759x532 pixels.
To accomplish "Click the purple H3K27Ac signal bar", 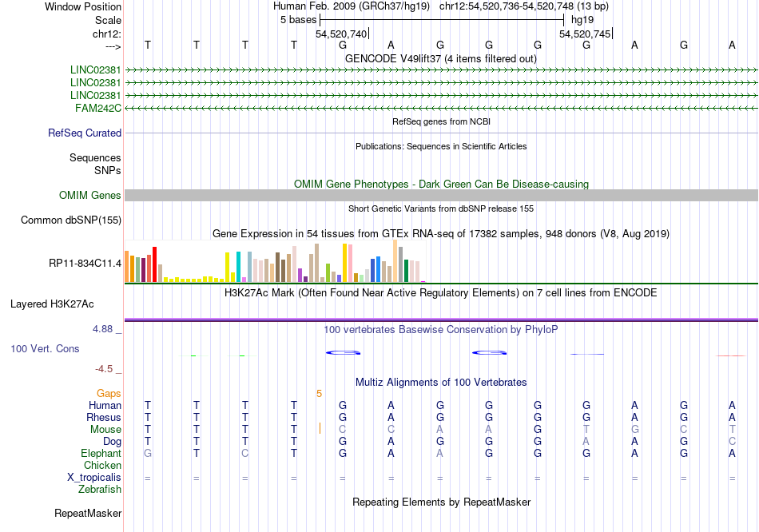I will pos(441,320).
